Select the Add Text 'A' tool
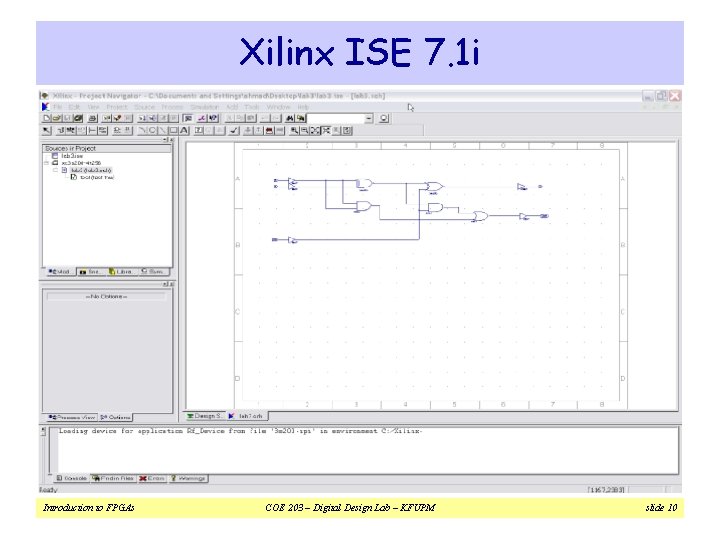Screen dimensions: 720x540 (x=184, y=130)
